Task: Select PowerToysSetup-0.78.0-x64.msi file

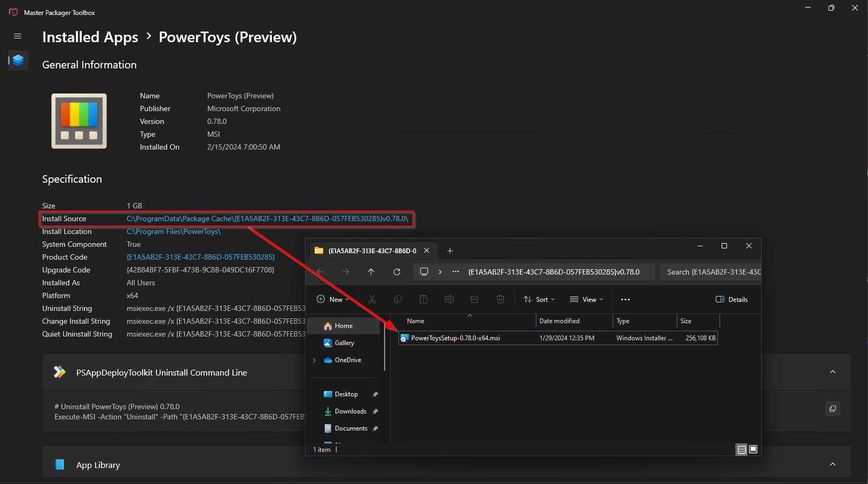Action: (x=558, y=338)
